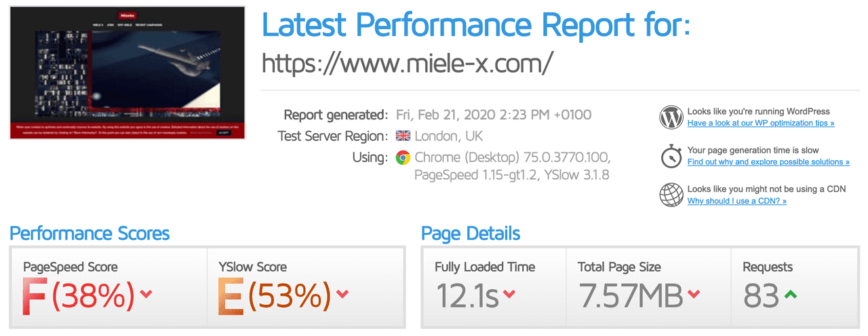Click red arrow next to Fully Loaded Time
This screenshot has height=336, width=868.
pos(509,294)
